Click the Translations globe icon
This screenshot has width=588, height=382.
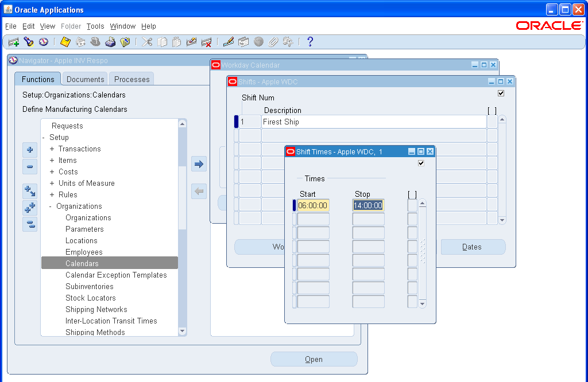(258, 42)
